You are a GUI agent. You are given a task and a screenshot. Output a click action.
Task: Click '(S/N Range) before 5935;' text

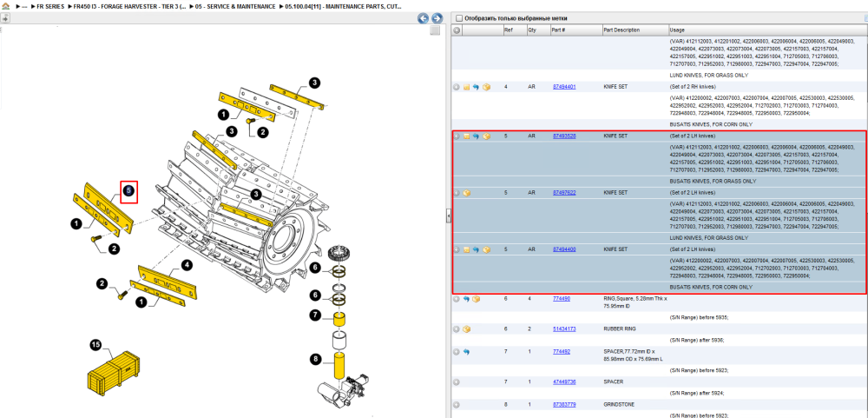point(699,318)
